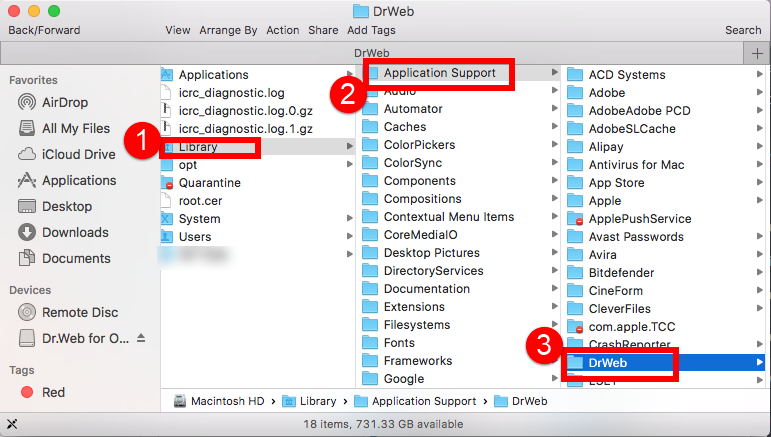Click the tools icon in status bar
The image size is (771, 437).
pyautogui.click(x=12, y=424)
